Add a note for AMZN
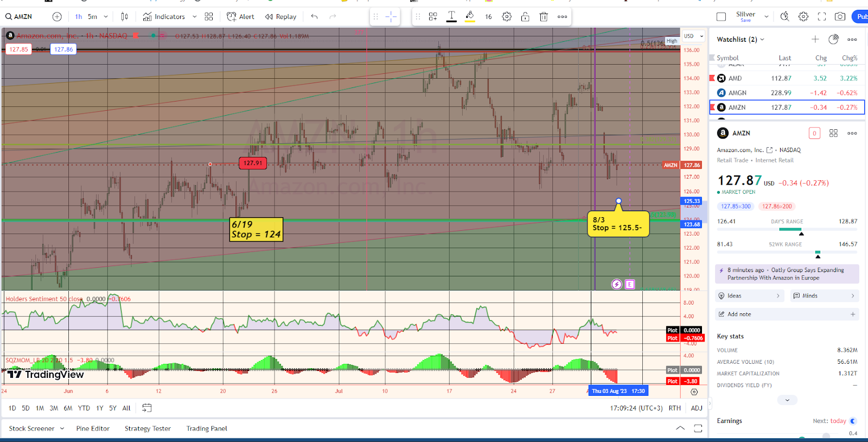The width and height of the screenshot is (868, 442). [x=787, y=314]
